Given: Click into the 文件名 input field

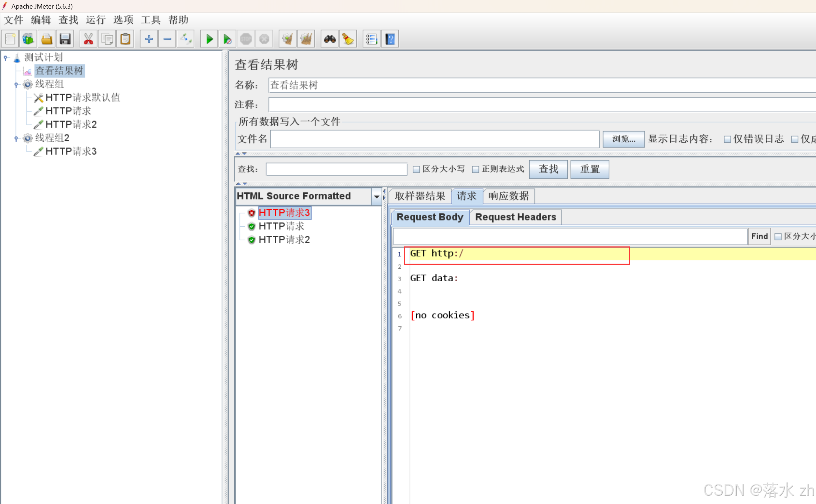Looking at the screenshot, I should (x=435, y=139).
